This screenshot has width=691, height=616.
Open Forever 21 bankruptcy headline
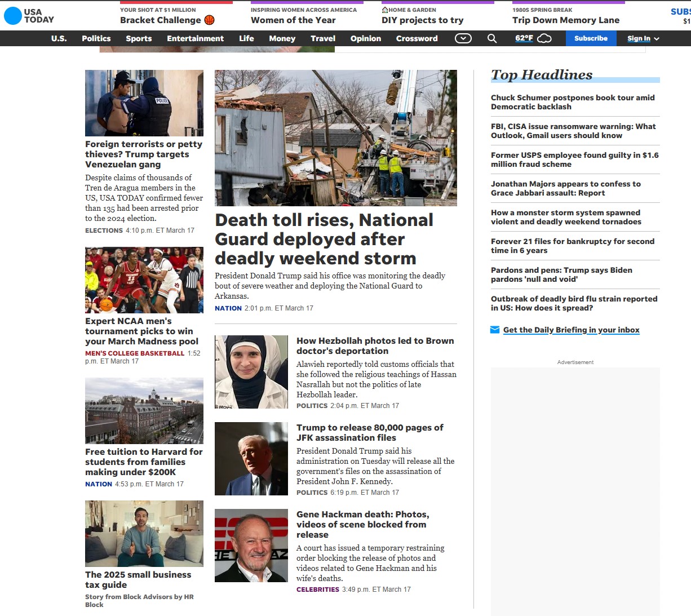click(x=573, y=246)
